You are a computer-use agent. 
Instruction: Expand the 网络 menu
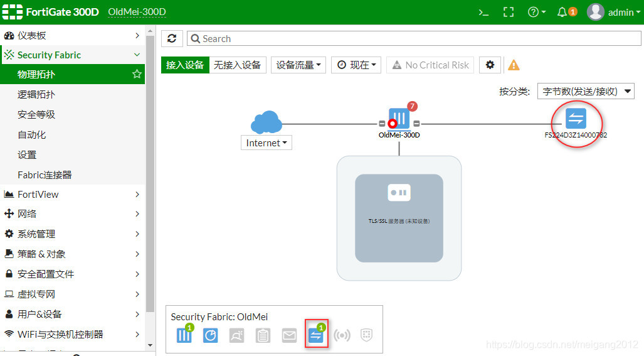(x=72, y=213)
